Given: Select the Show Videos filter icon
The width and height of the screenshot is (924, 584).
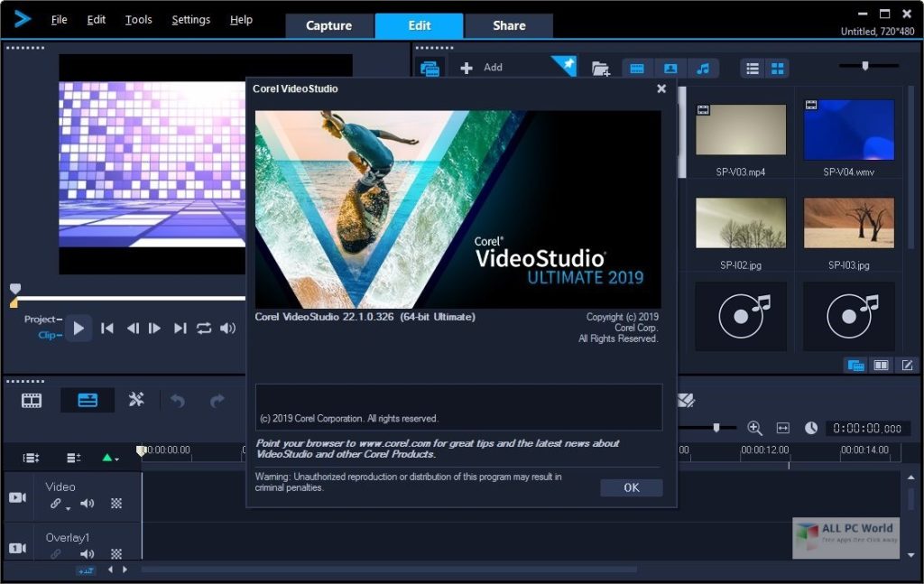Looking at the screenshot, I should point(637,69).
